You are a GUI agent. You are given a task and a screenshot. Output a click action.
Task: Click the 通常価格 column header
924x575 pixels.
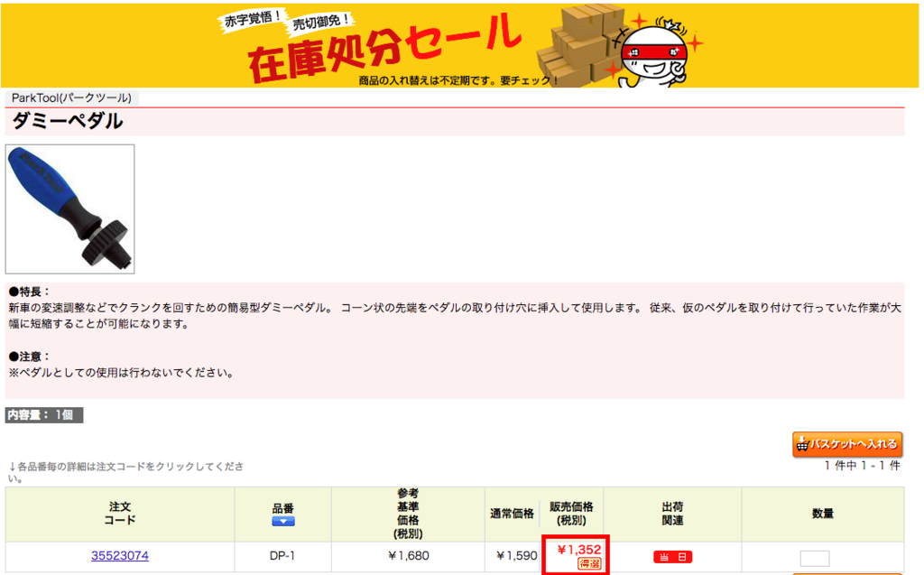coord(512,514)
